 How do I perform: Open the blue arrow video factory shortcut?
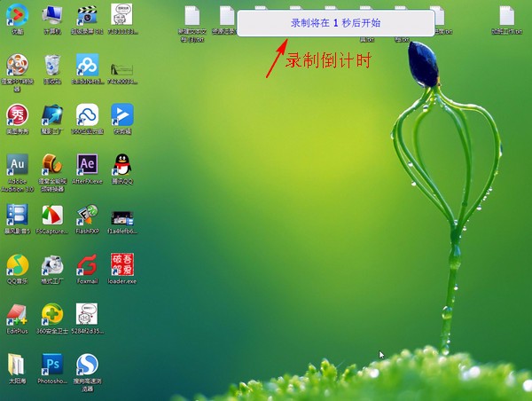(x=52, y=119)
